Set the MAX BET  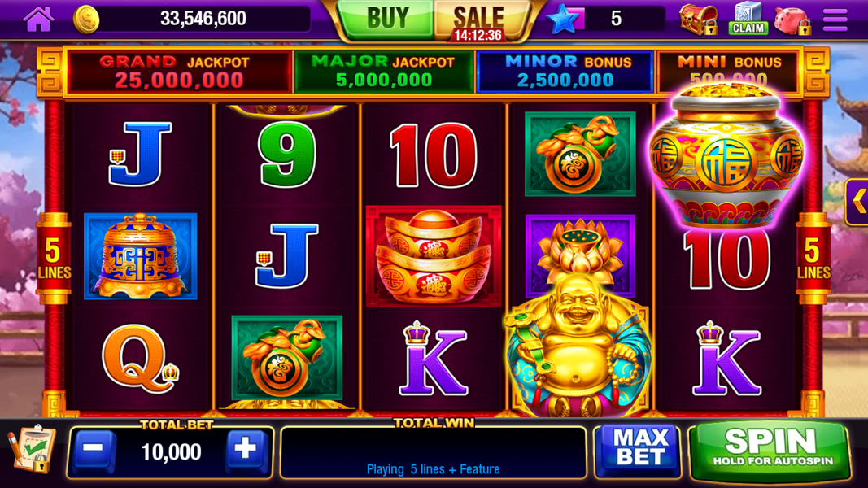coord(640,450)
